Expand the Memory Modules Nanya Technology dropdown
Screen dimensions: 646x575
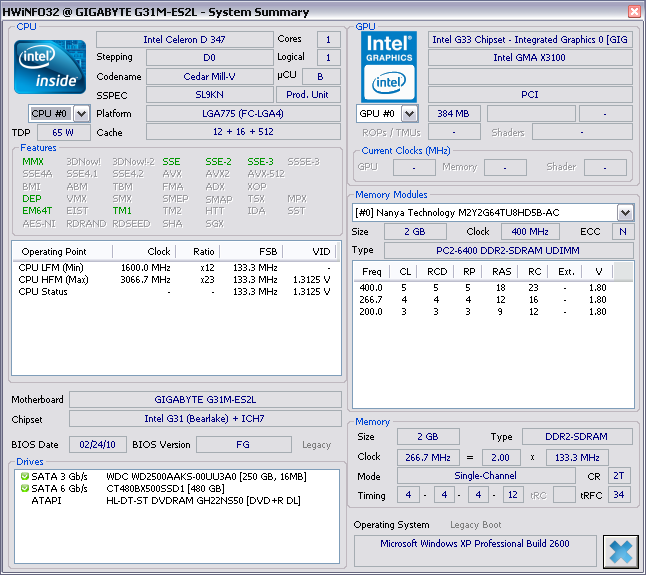pos(625,213)
